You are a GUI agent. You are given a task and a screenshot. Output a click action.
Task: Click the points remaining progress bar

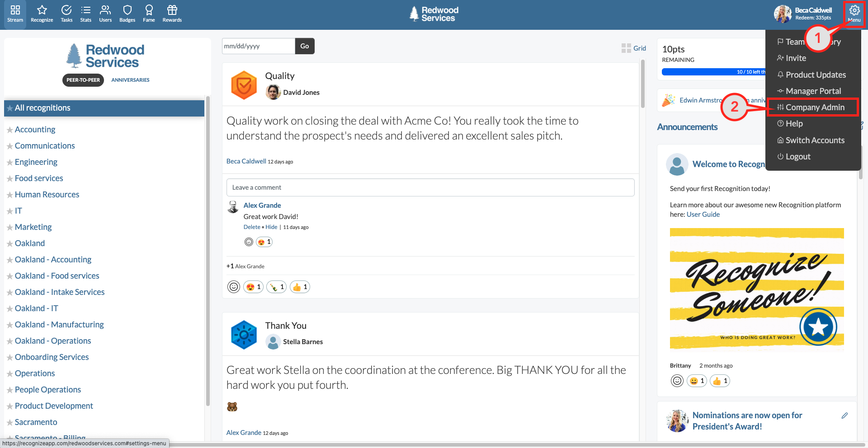point(714,71)
